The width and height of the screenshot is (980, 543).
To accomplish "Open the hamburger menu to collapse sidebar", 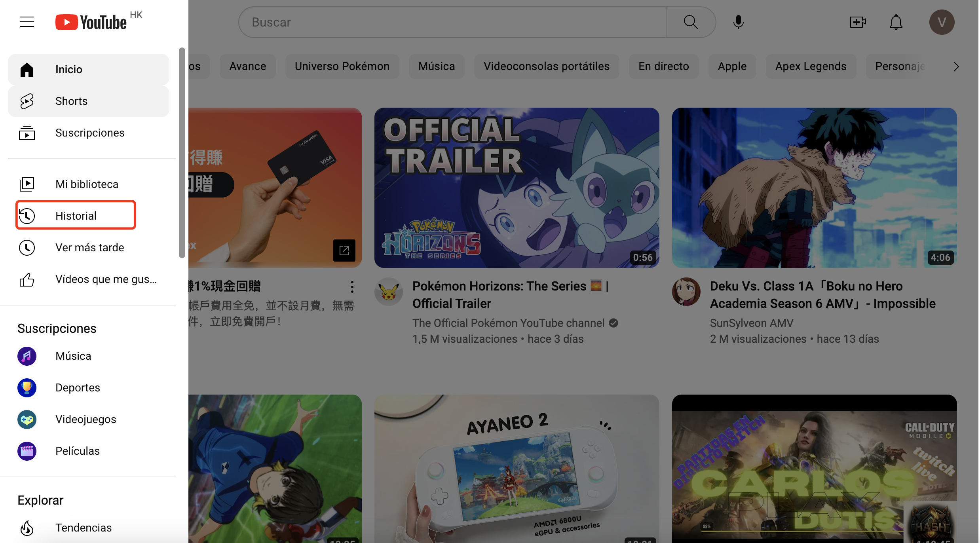I will tap(27, 22).
